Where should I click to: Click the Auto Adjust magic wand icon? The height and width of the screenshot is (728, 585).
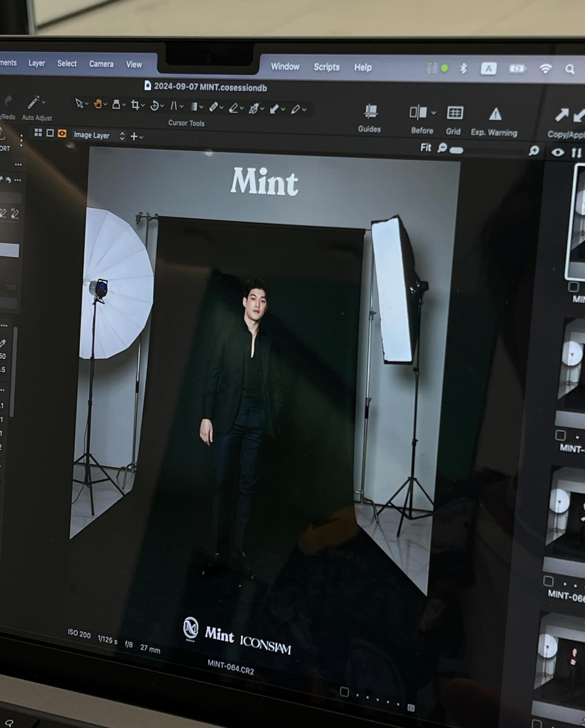pos(33,102)
